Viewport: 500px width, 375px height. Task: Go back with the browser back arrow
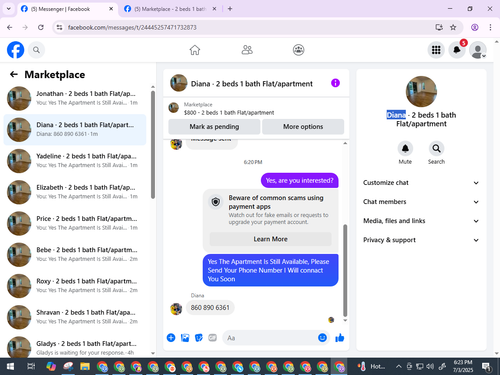coord(10,27)
